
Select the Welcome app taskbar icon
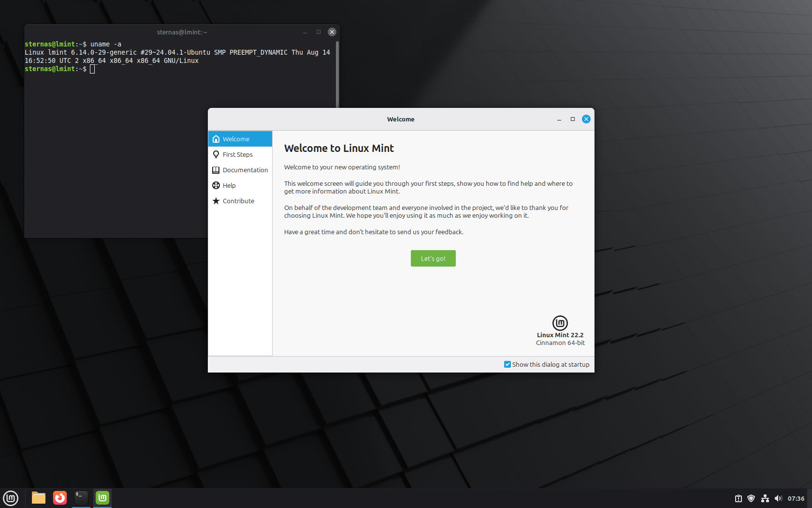pyautogui.click(x=102, y=498)
